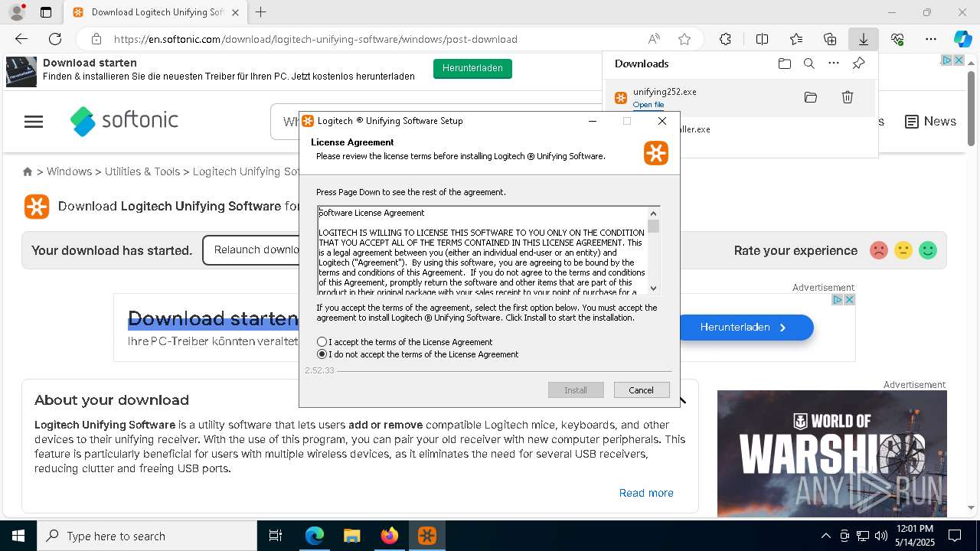Image resolution: width=980 pixels, height=551 pixels.
Task: Open the Favorites list icon
Action: [x=796, y=39]
